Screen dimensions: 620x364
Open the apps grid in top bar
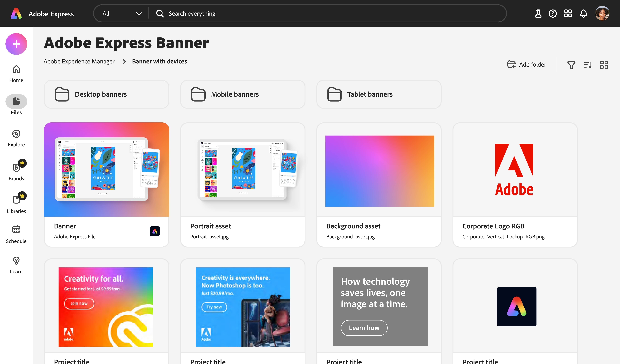pos(568,13)
